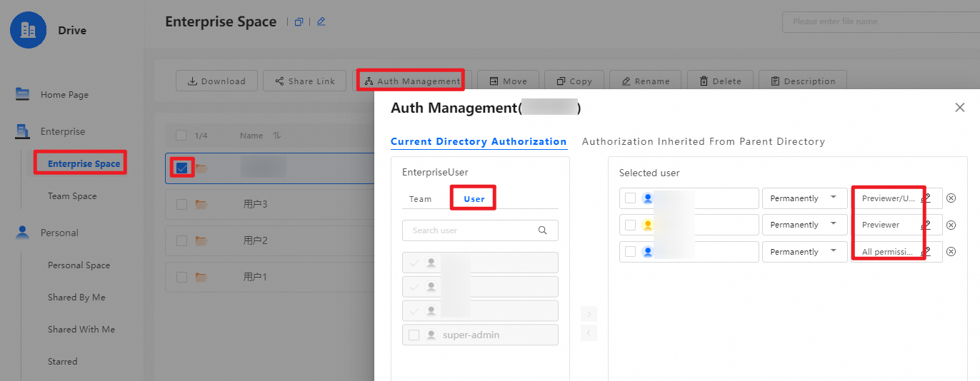Move users left with the < arrow
The image size is (980, 381).
click(x=589, y=332)
